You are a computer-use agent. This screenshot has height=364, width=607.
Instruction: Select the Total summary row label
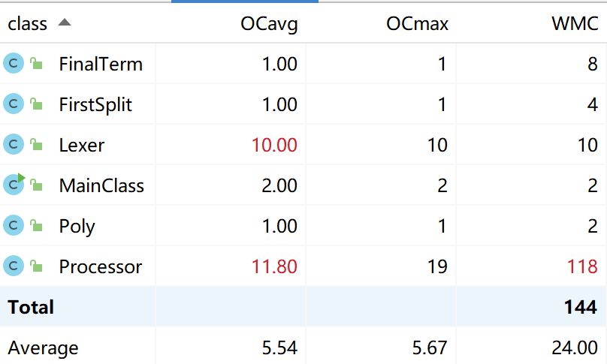point(31,307)
